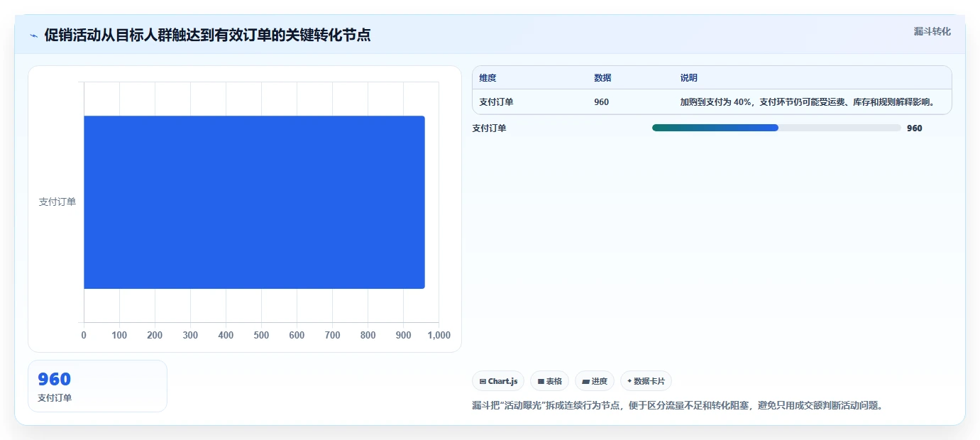Click the star icon in 数据卡片 tag
The image size is (980, 440).
pos(629,381)
